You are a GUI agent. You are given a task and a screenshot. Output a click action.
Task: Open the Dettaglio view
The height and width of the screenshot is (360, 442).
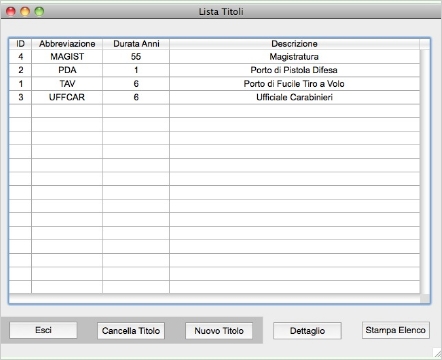click(307, 331)
